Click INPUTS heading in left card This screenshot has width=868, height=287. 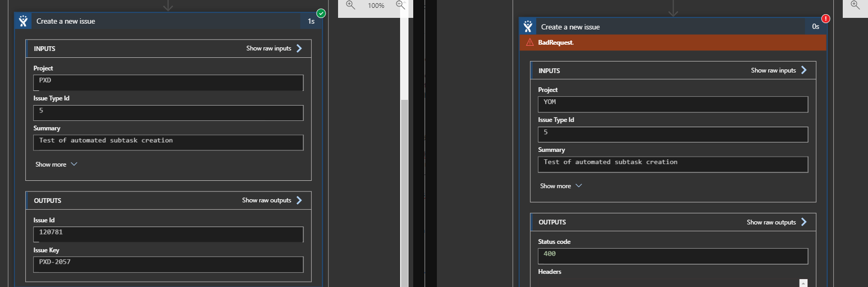[x=45, y=49]
